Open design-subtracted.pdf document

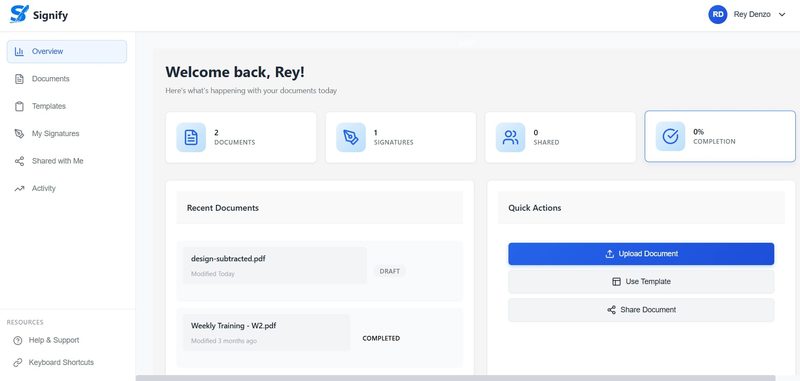coord(228,259)
